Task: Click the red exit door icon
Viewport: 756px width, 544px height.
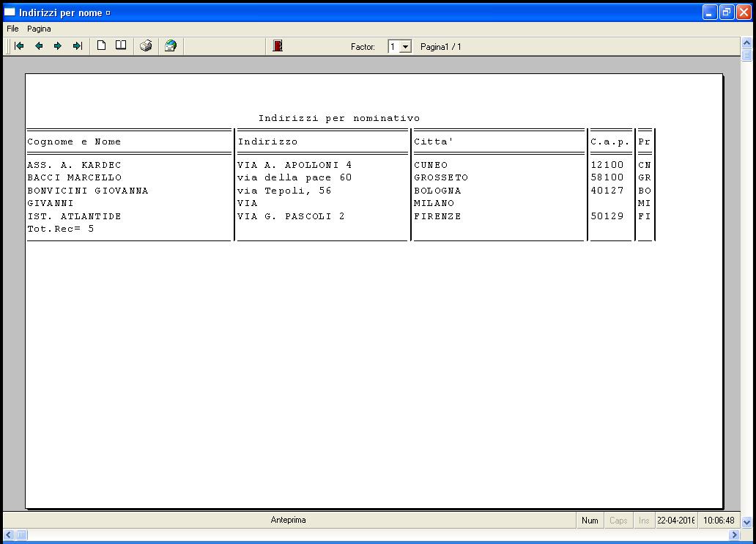Action: 278,46
